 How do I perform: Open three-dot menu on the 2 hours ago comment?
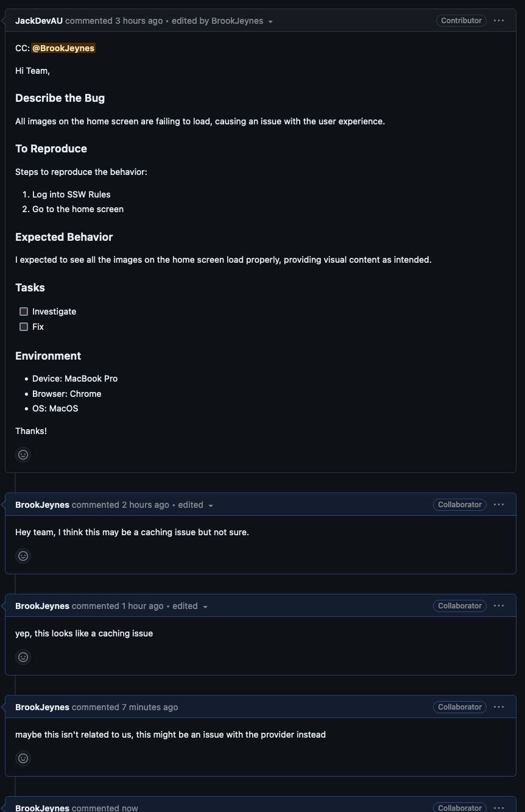499,505
